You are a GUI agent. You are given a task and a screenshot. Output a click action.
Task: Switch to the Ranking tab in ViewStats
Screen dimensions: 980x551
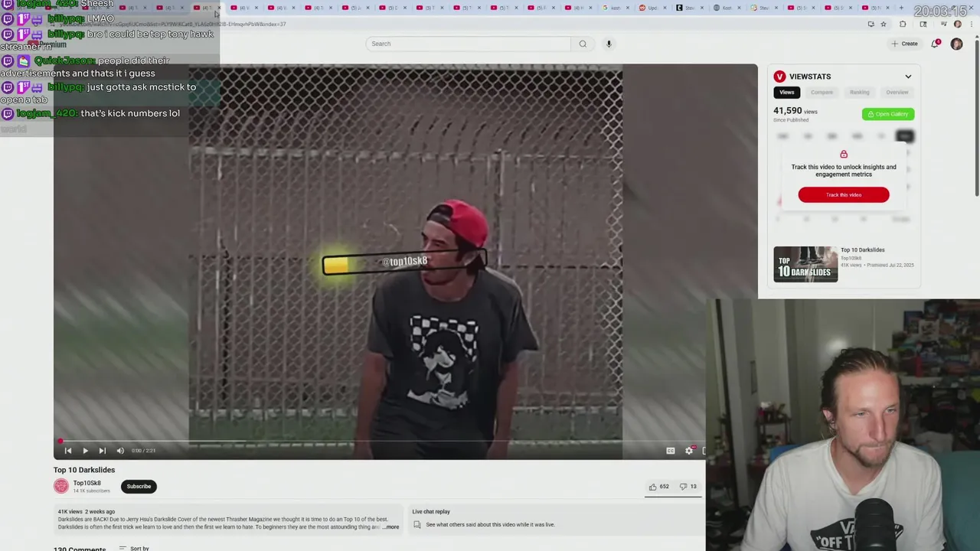pos(859,93)
